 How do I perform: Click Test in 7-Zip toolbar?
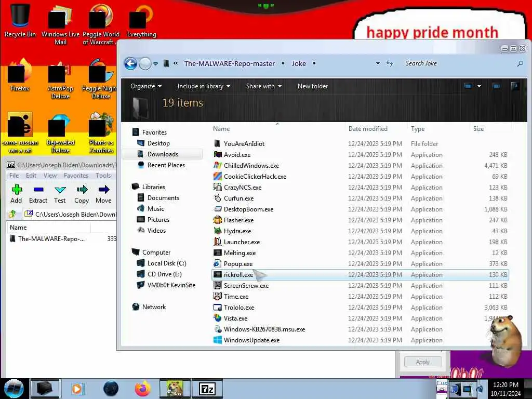pos(60,194)
